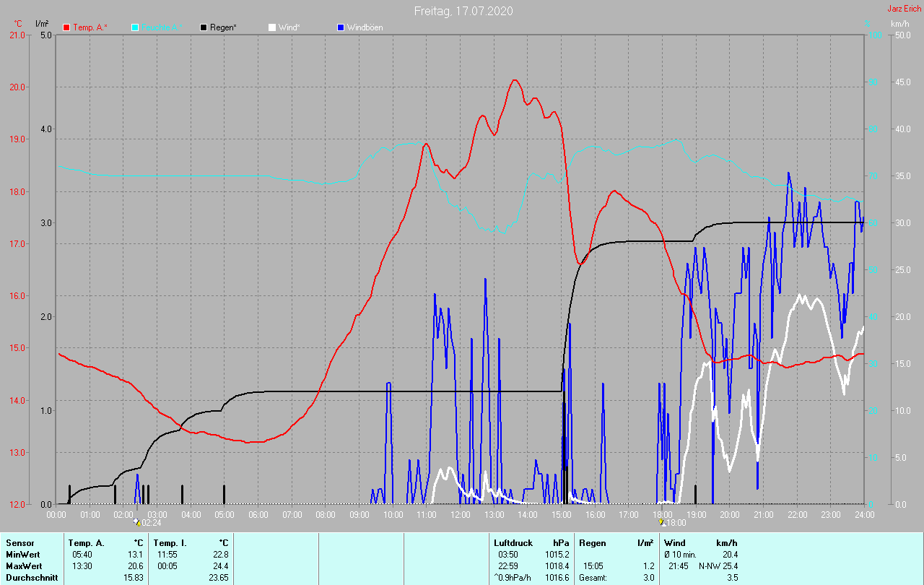924x585 pixels.
Task: Click the blue Windböen legend swatch
Action: click(x=341, y=27)
